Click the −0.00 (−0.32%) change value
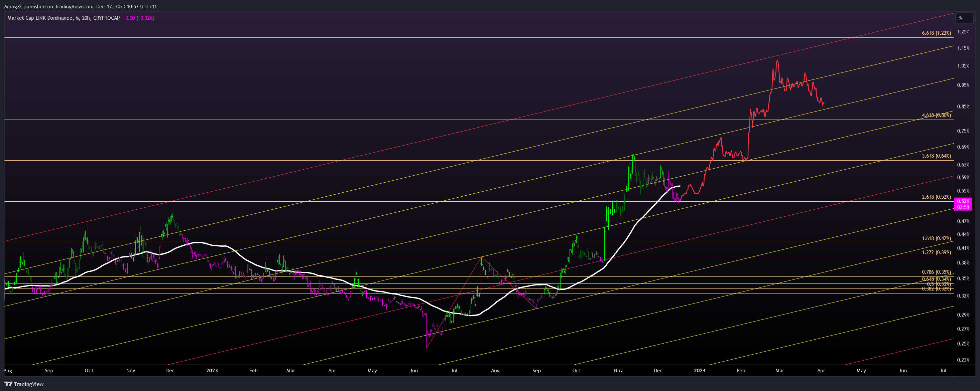980x391 pixels. pos(139,18)
